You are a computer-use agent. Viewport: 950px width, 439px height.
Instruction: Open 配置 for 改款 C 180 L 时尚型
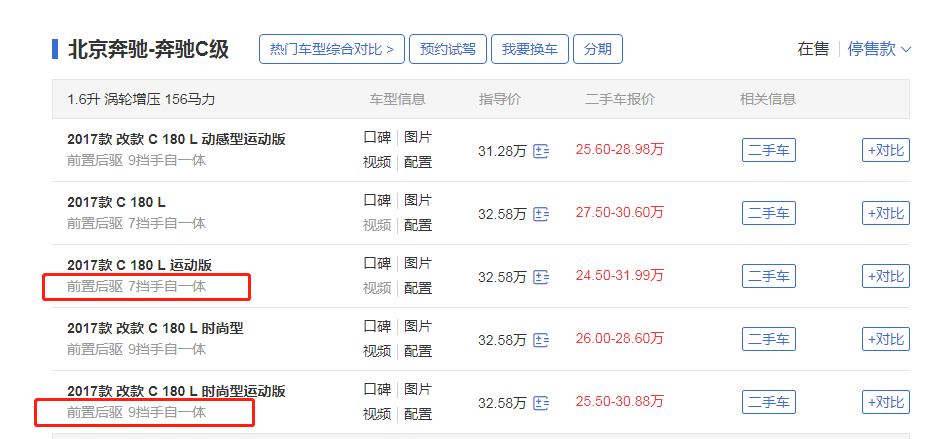tap(418, 351)
